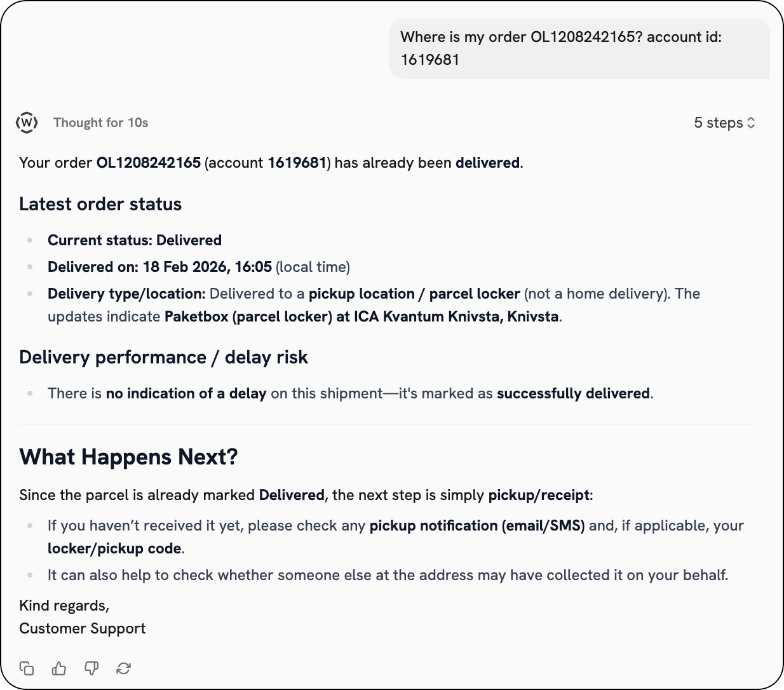Viewport: 784px width, 690px height.
Task: Click the What Happens Next heading
Action: [129, 456]
